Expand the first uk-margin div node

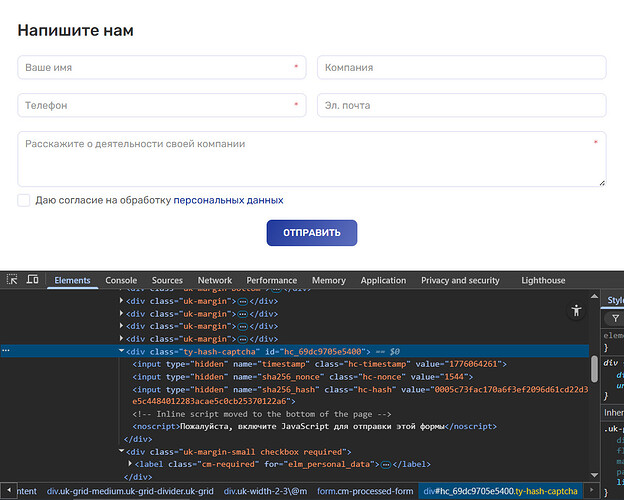122,301
